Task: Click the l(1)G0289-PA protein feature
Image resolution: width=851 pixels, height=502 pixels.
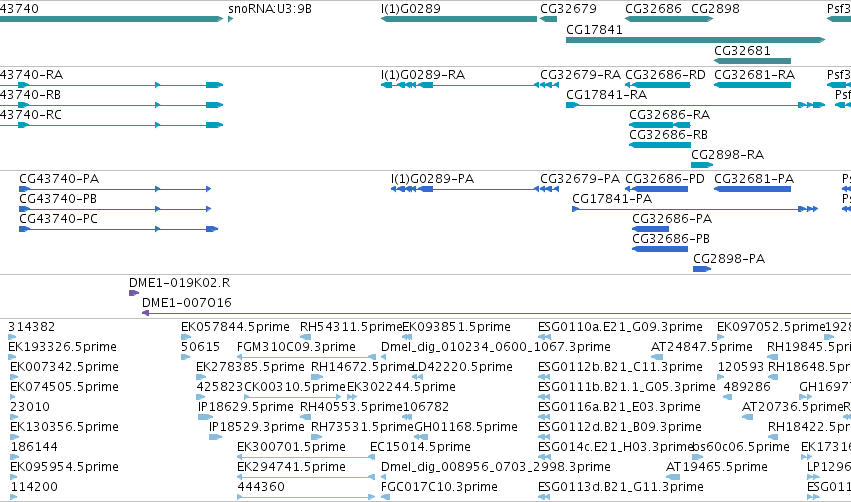Action: point(465,189)
